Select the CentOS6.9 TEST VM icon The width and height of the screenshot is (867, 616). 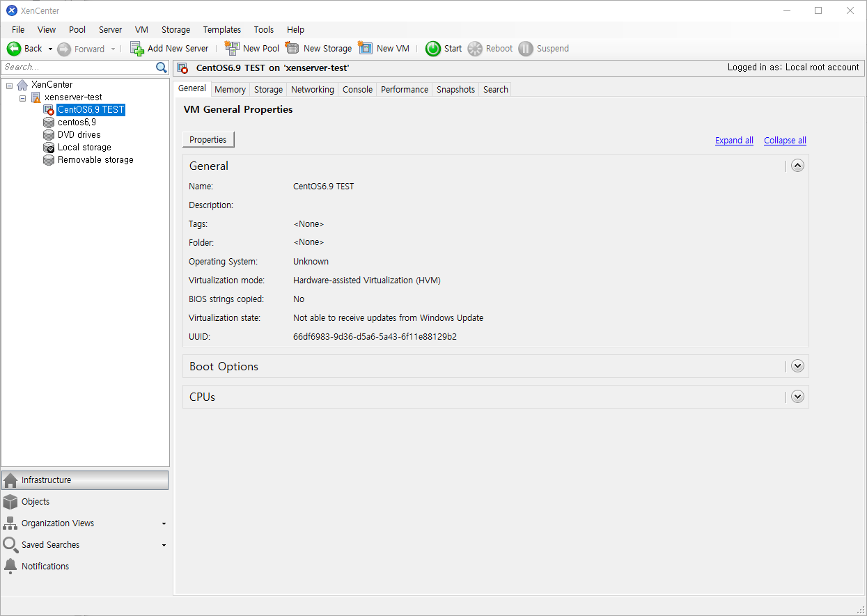(x=49, y=110)
